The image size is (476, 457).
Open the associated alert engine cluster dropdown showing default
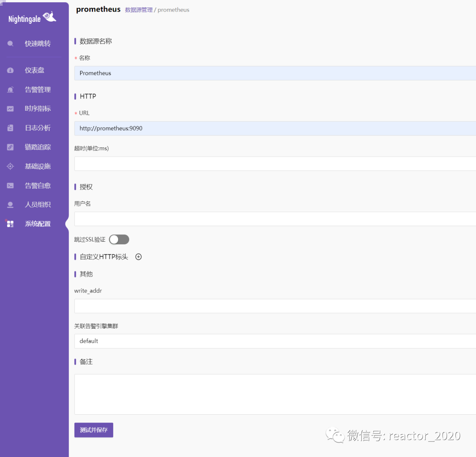pyautogui.click(x=275, y=341)
